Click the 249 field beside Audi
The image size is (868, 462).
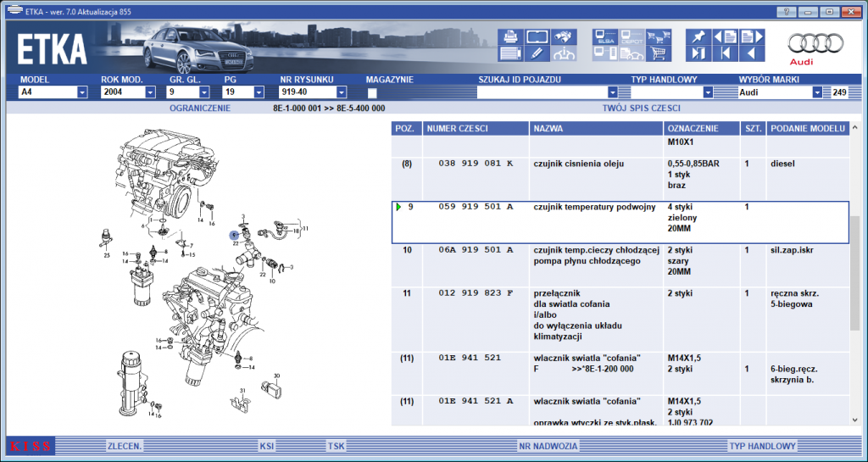[839, 92]
